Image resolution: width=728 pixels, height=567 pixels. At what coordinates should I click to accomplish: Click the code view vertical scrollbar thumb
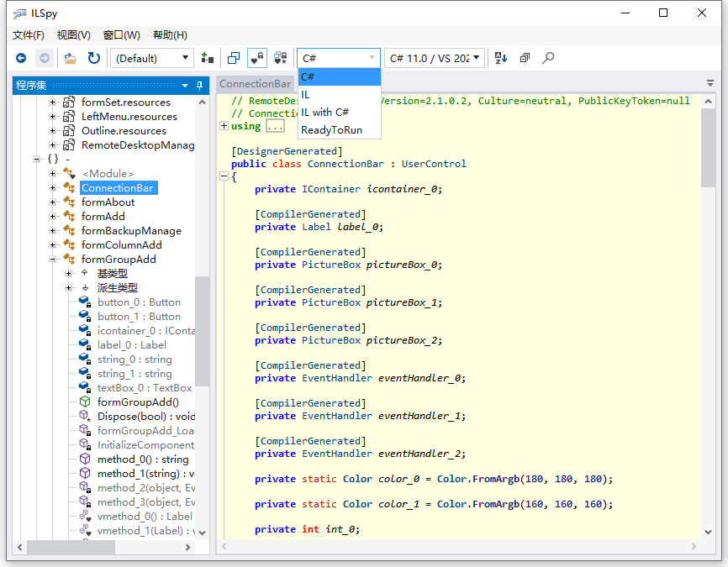click(x=708, y=148)
